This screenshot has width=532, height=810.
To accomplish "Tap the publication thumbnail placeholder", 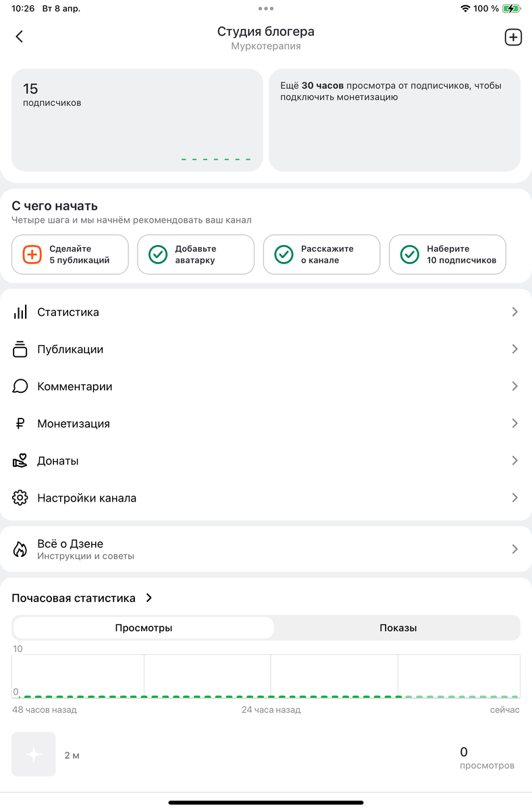I will point(34,754).
